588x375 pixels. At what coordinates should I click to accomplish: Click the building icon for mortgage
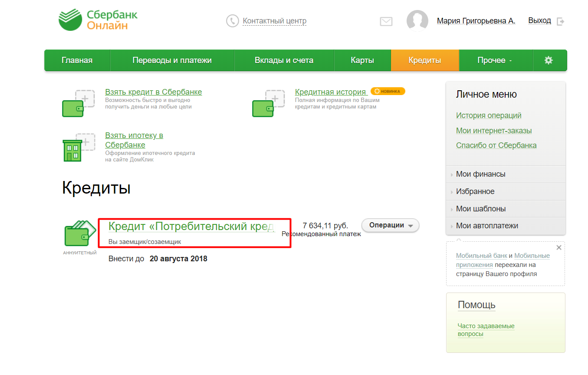click(x=78, y=148)
